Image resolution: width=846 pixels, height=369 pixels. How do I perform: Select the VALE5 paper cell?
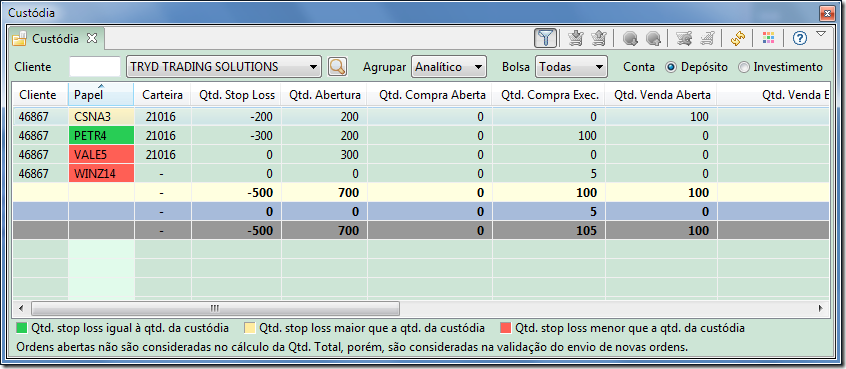point(101,155)
